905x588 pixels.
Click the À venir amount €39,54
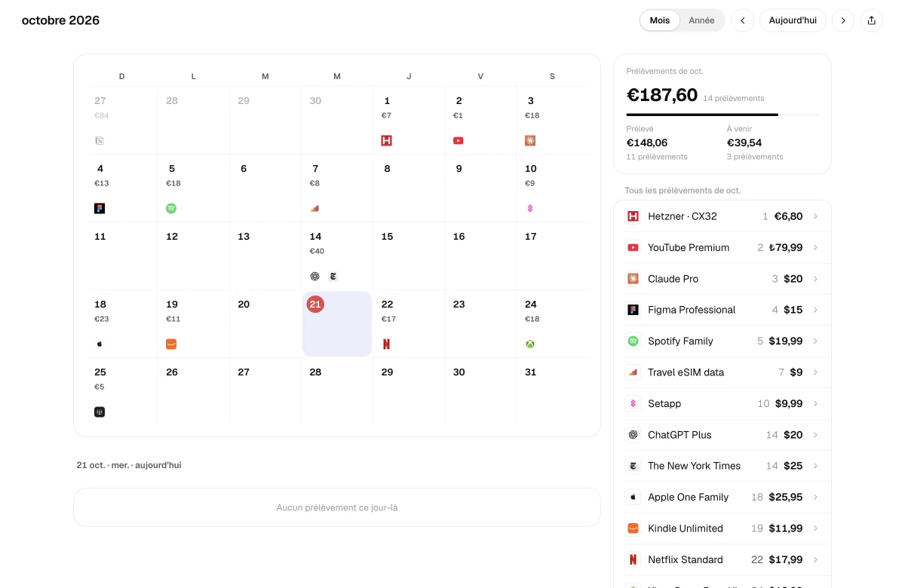(744, 142)
